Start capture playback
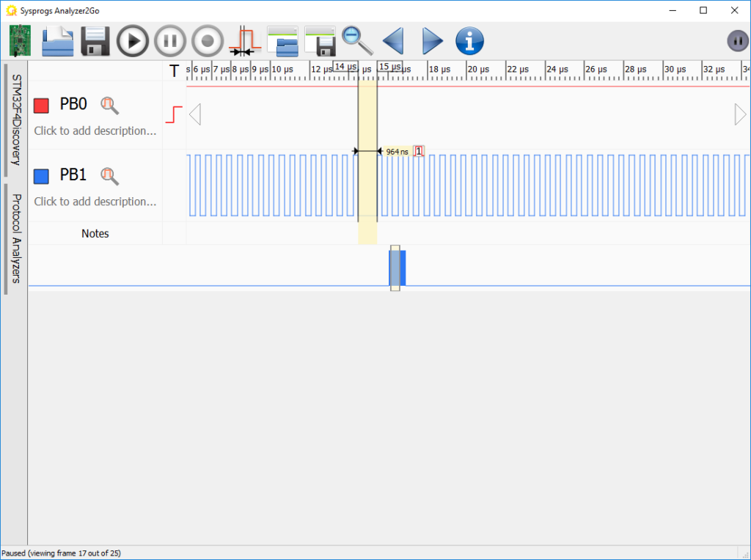This screenshot has height=560, width=751. (132, 40)
